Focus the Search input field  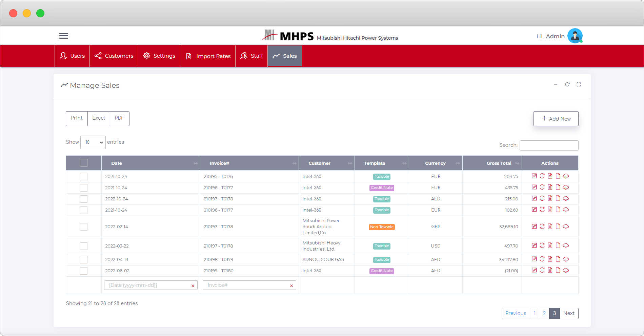(549, 145)
